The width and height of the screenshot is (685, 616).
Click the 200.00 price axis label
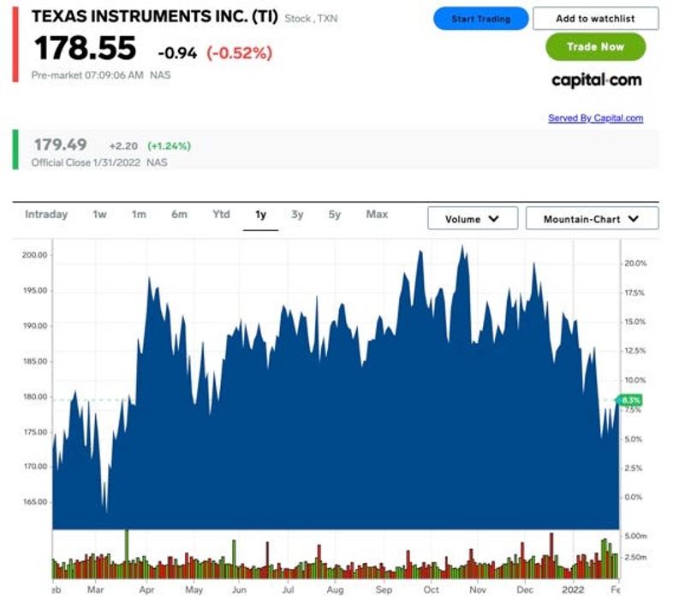34,255
